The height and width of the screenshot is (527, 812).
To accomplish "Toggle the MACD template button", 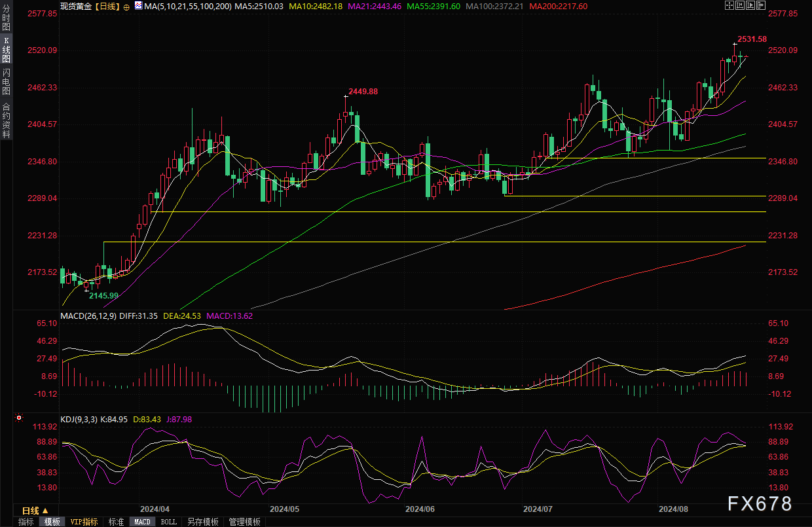I will (x=142, y=522).
